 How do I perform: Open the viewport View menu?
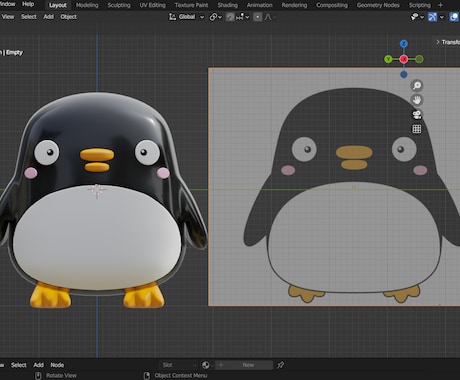[x=8, y=17]
